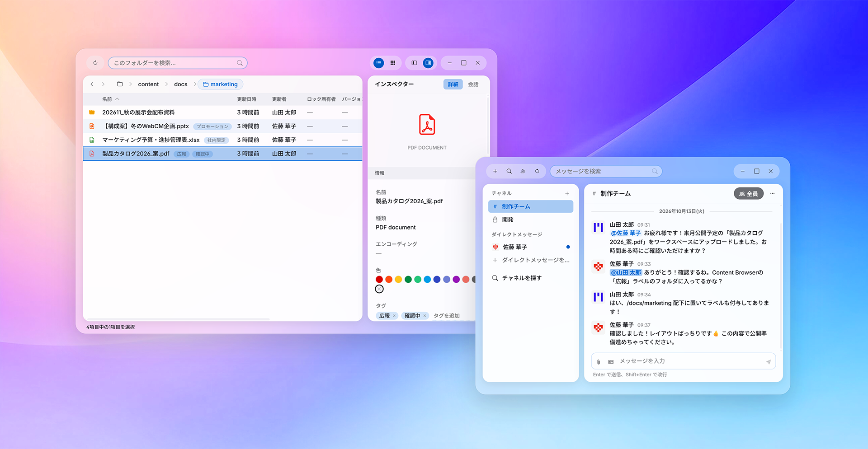The width and height of the screenshot is (868, 449).
Task: Toggle the left sidebar panel in file browser
Action: pyautogui.click(x=414, y=63)
